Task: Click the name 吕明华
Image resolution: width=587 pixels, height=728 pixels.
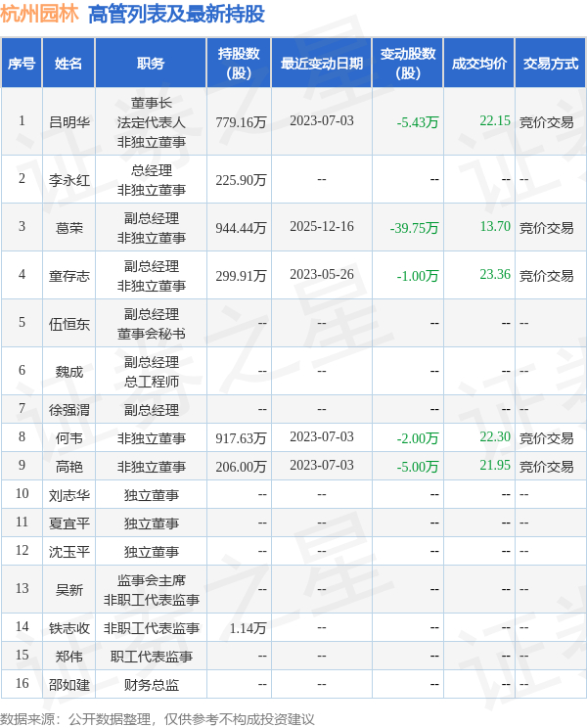Action: tap(69, 122)
